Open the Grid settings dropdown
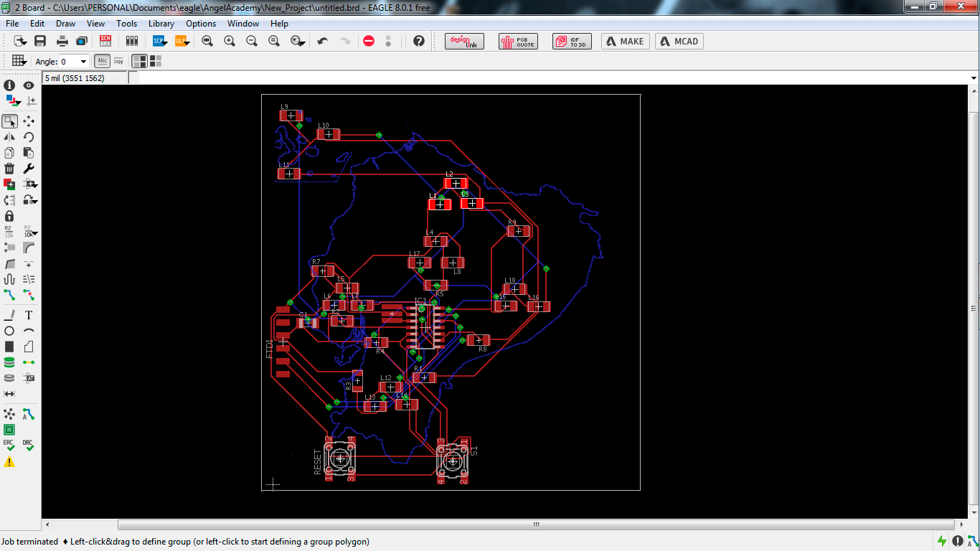Viewport: 980px width, 551px height. point(19,61)
